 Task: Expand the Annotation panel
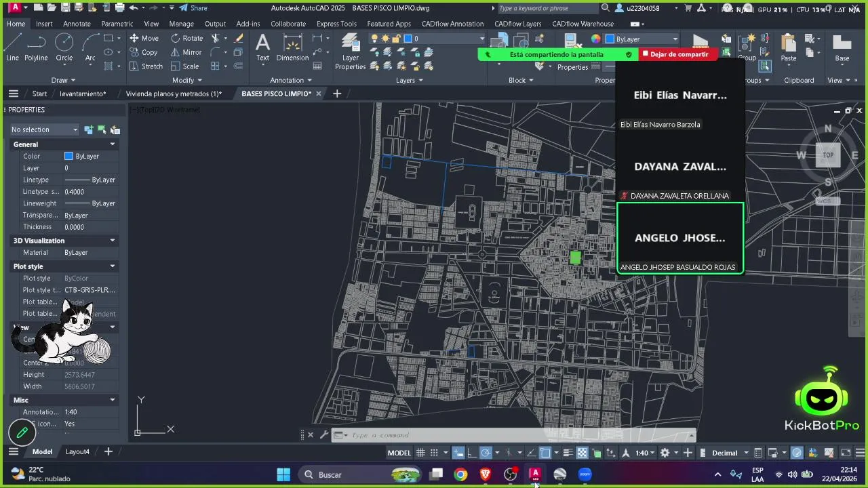click(291, 80)
